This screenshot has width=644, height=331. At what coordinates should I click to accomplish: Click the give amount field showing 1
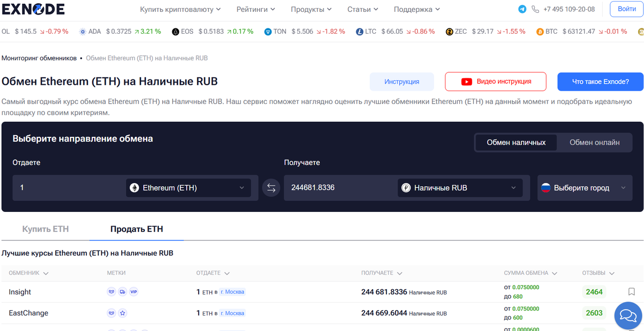coord(69,188)
